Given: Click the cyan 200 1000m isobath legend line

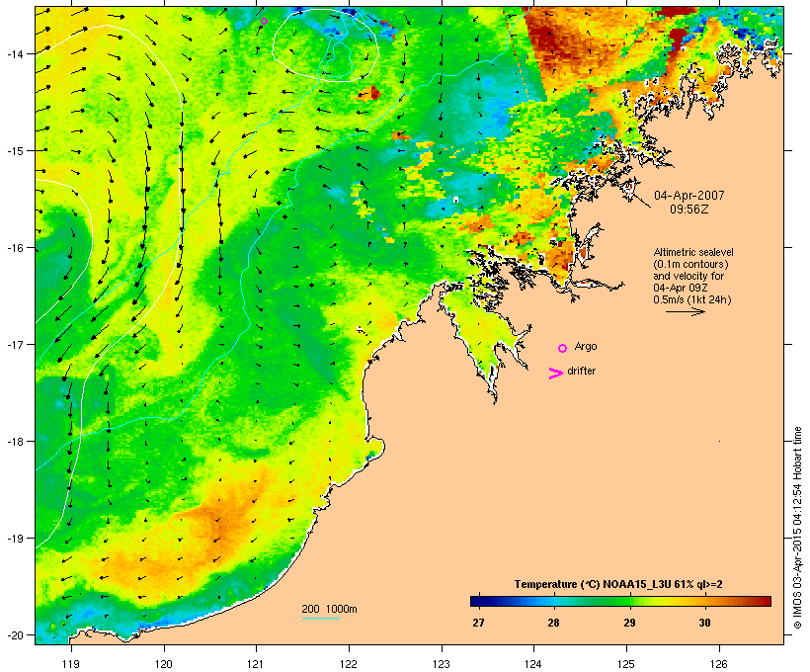Looking at the screenshot, I should (x=321, y=618).
